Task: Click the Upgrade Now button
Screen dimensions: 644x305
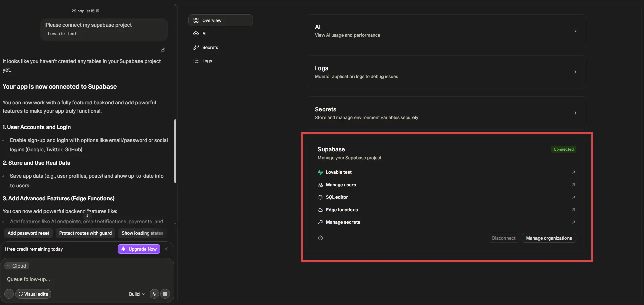Action: click(139, 249)
